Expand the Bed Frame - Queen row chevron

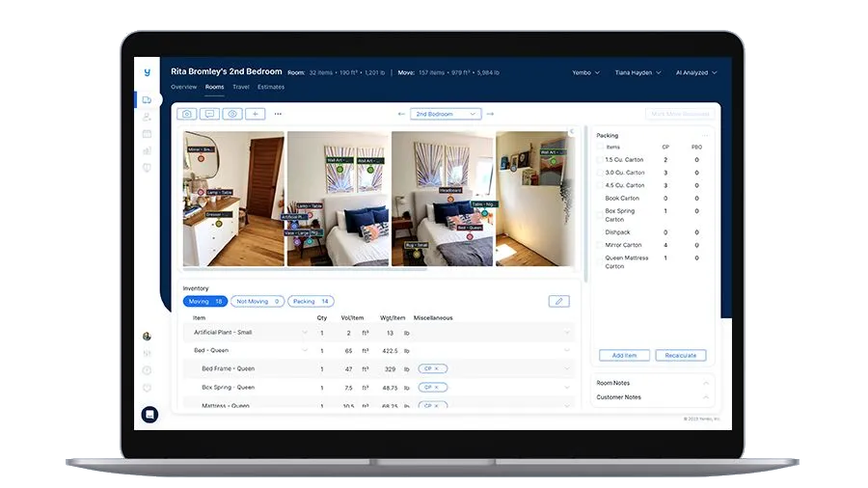567,368
